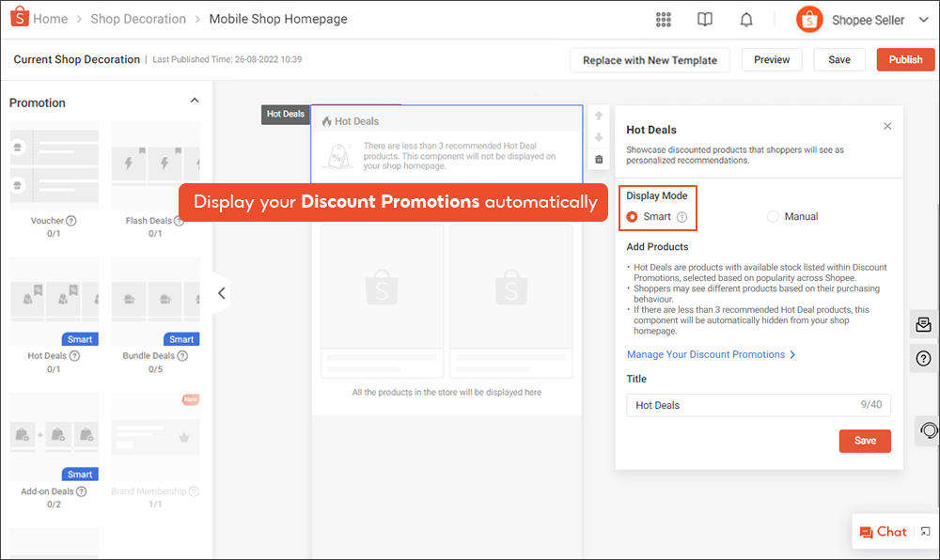Go to Home breadcrumb

[x=50, y=19]
